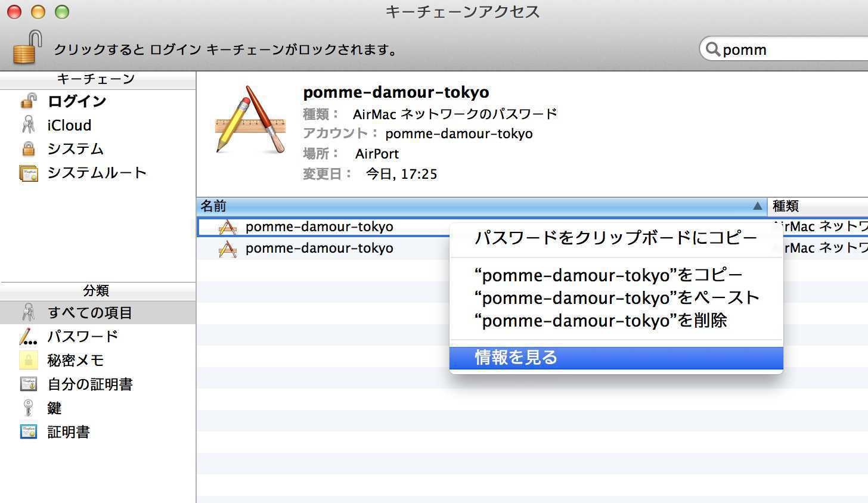Choose パスワードをクリップボードにコピー from the context menu
The height and width of the screenshot is (503, 868).
[x=616, y=238]
